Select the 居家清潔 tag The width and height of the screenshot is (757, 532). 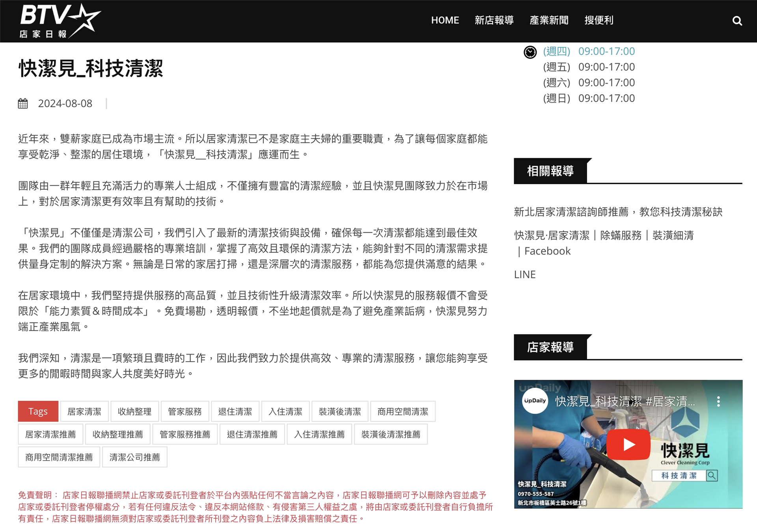click(84, 411)
